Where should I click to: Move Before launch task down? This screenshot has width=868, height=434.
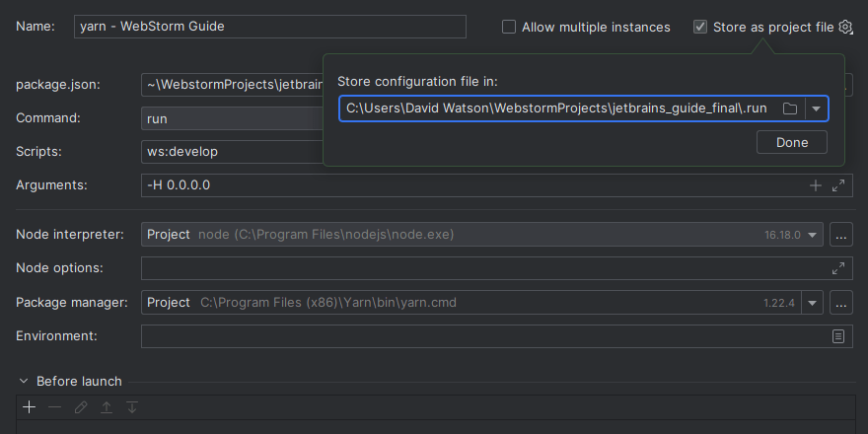pos(132,407)
